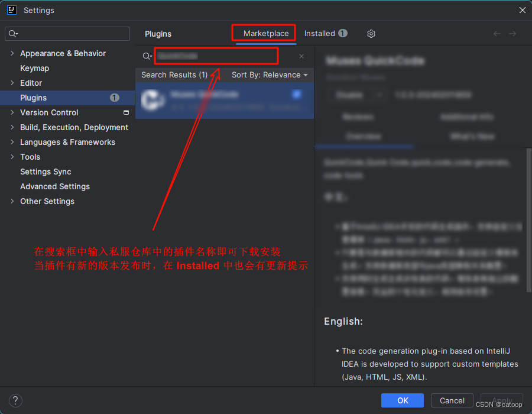Click the Cancel button
The height and width of the screenshot is (414, 532).
(x=452, y=400)
